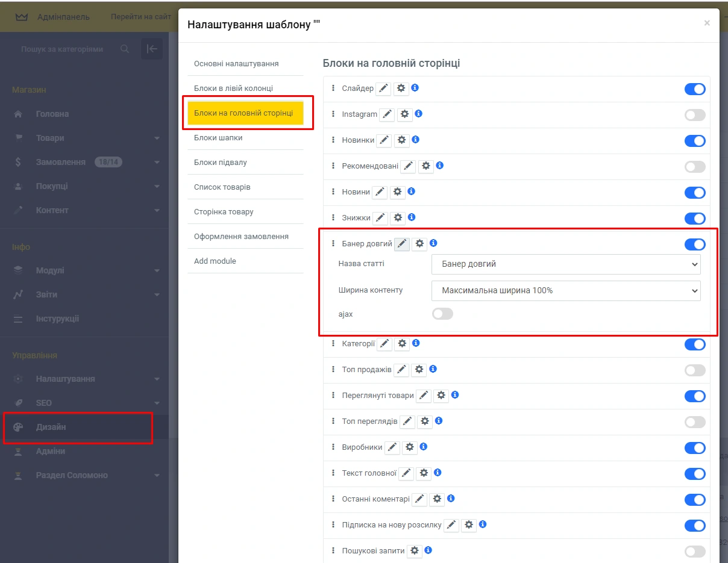Enable the Топ продажів toggle
Image resolution: width=728 pixels, height=563 pixels.
694,370
